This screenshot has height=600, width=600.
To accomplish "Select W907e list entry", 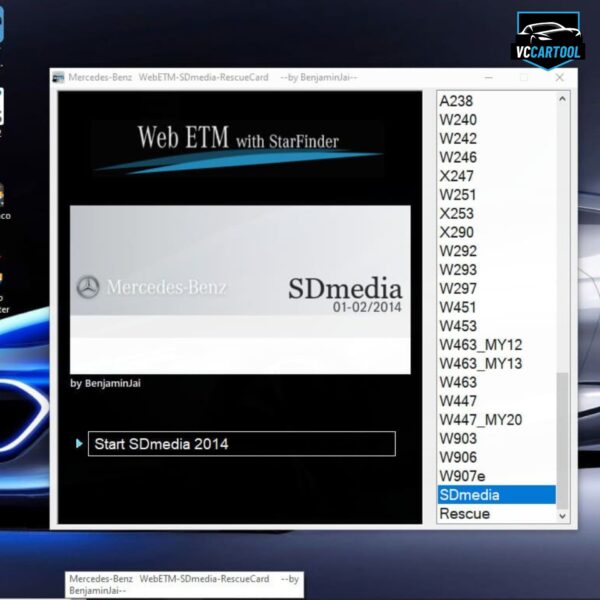I will 496,476.
